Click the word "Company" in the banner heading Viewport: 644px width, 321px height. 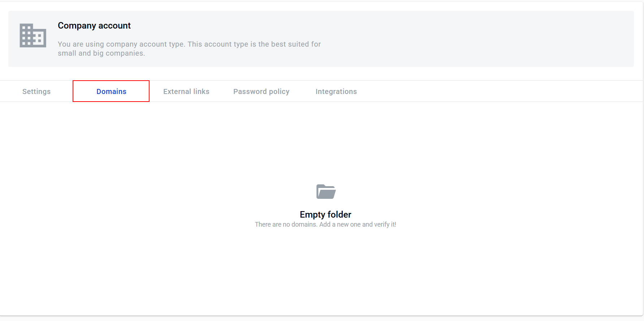coord(77,26)
